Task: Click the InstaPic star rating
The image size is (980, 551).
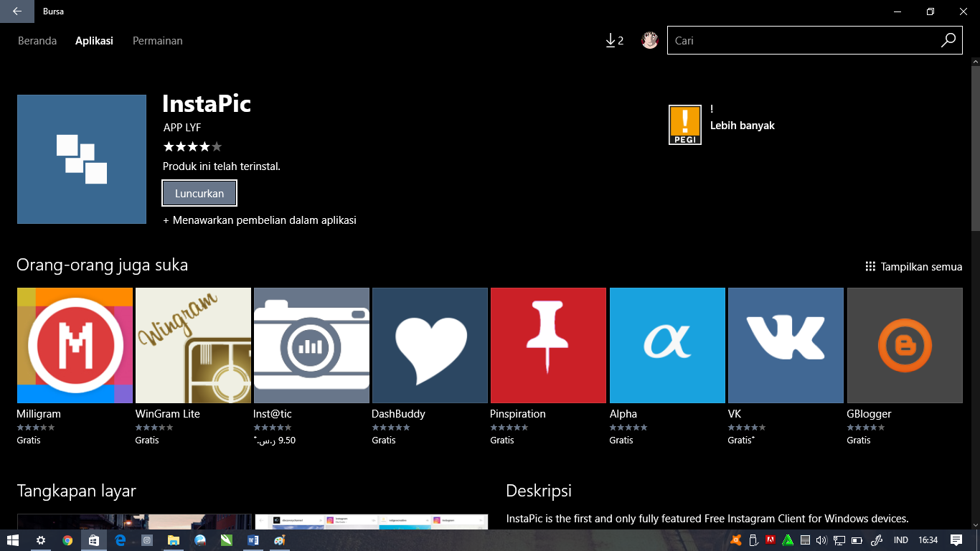Action: point(192,147)
